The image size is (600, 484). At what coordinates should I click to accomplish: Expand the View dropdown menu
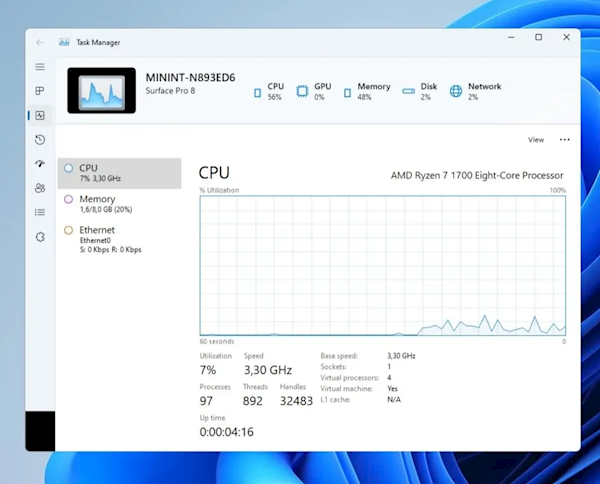pos(536,140)
